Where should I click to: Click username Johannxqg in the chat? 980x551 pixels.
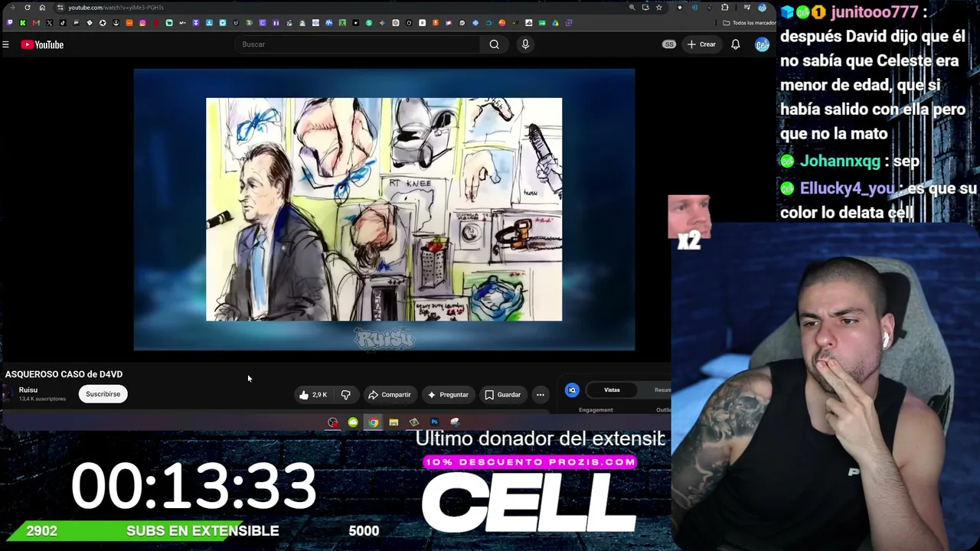(x=840, y=161)
